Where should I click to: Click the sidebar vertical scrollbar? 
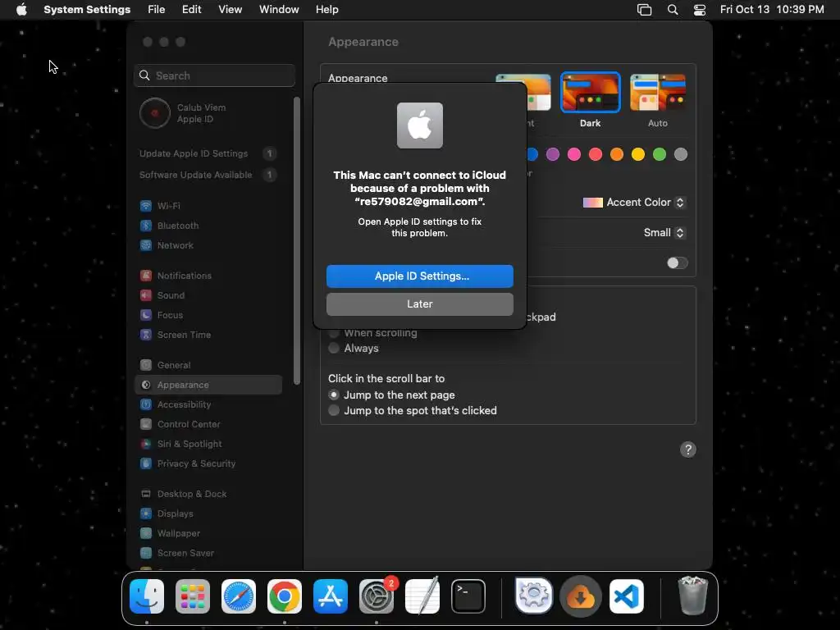coord(297,240)
